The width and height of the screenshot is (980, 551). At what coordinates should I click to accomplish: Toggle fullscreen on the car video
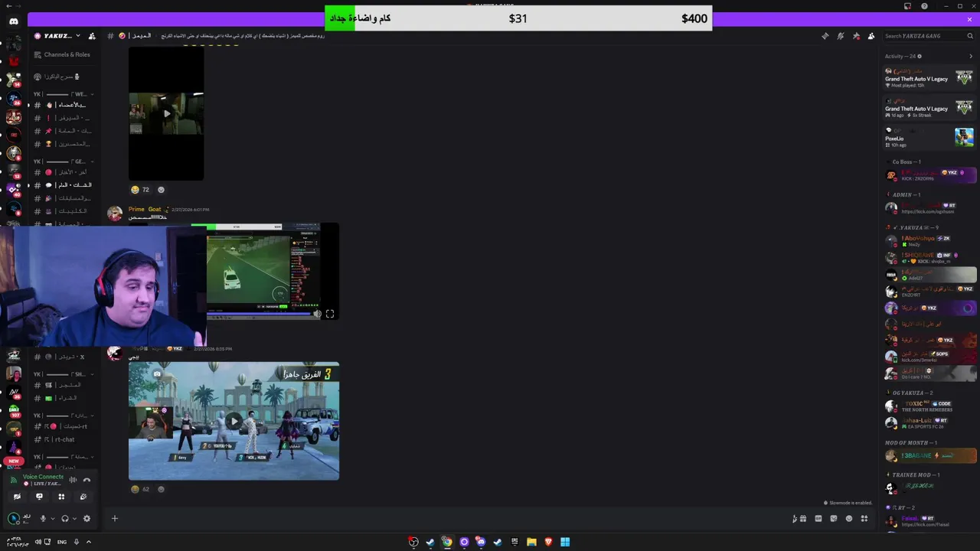click(330, 314)
